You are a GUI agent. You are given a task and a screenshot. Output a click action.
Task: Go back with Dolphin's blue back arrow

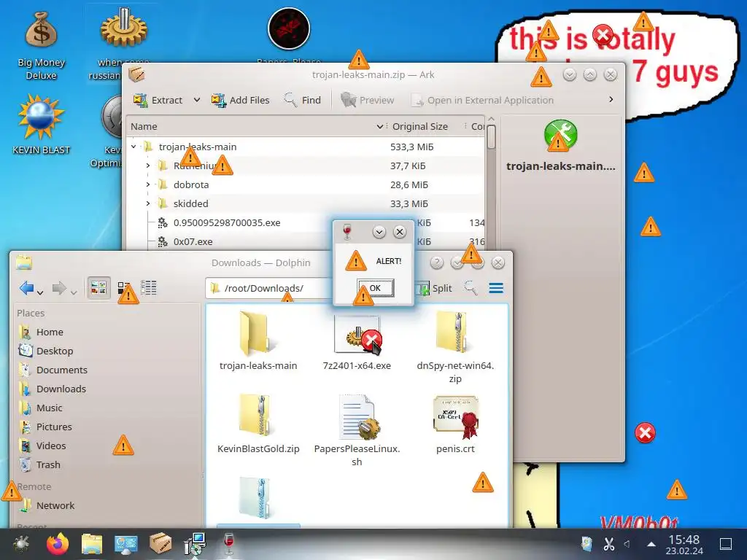click(x=26, y=287)
